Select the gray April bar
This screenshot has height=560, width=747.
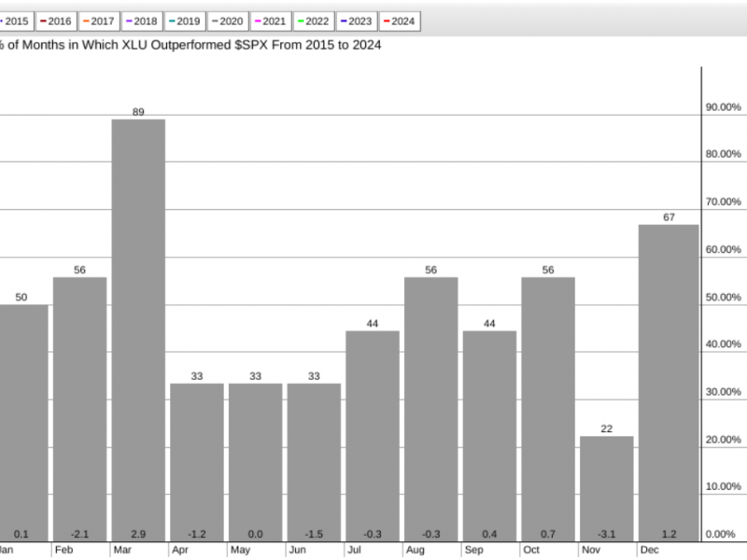point(197,462)
